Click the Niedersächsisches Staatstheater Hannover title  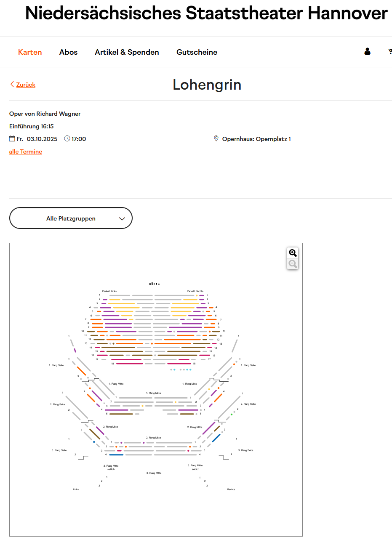click(206, 13)
